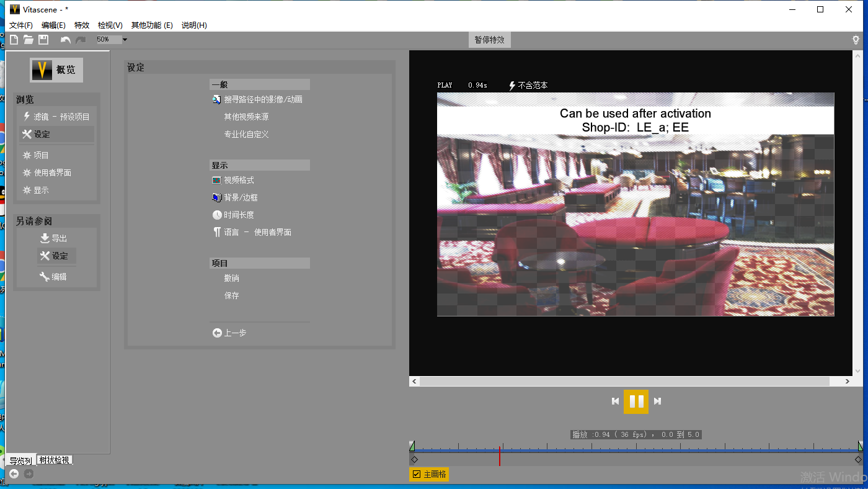
Task: Open 背景/边框 display setting
Action: [235, 197]
